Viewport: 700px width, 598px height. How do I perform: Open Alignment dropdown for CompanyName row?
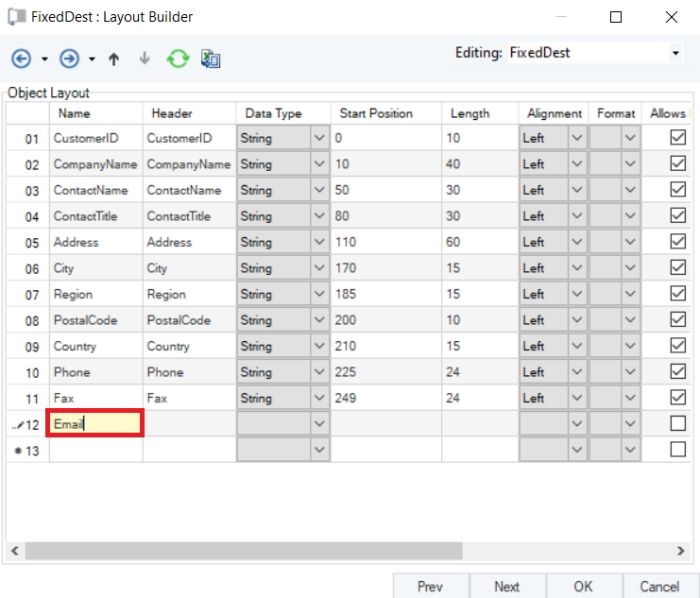576,164
